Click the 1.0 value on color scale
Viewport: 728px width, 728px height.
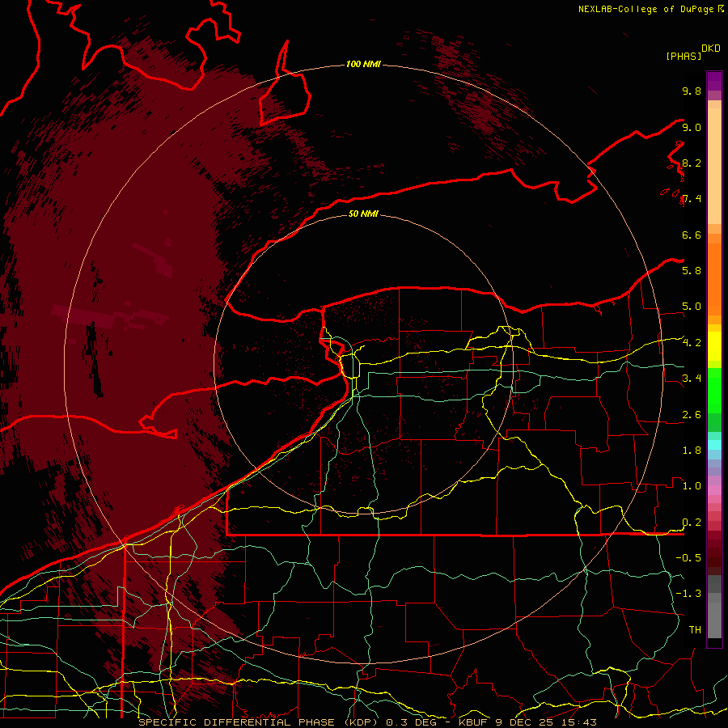coord(692,485)
